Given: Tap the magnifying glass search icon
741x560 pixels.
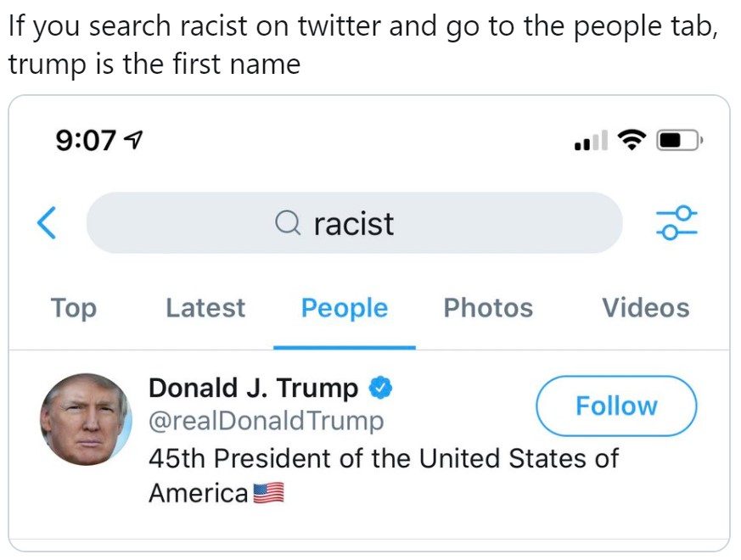Looking at the screenshot, I should (x=288, y=223).
